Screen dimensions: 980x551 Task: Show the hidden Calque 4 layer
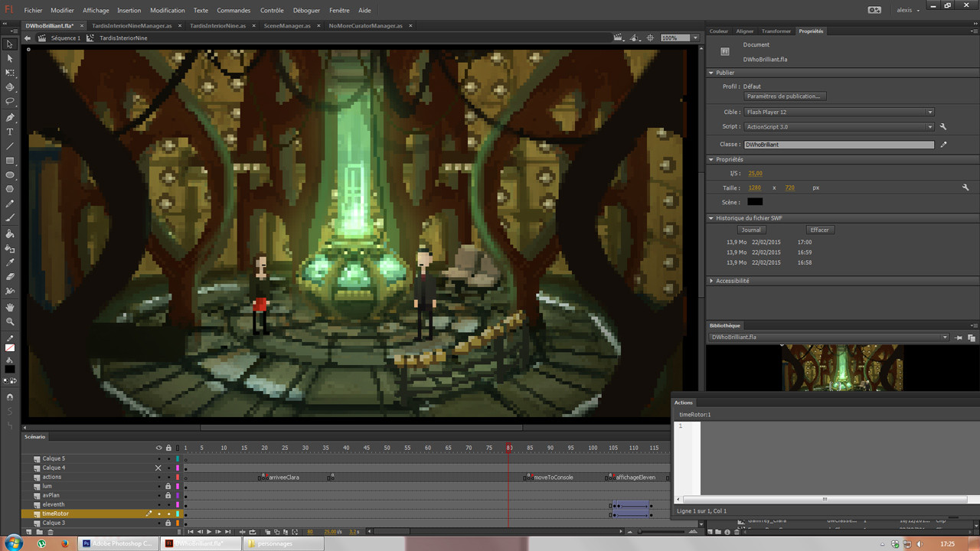coord(158,468)
